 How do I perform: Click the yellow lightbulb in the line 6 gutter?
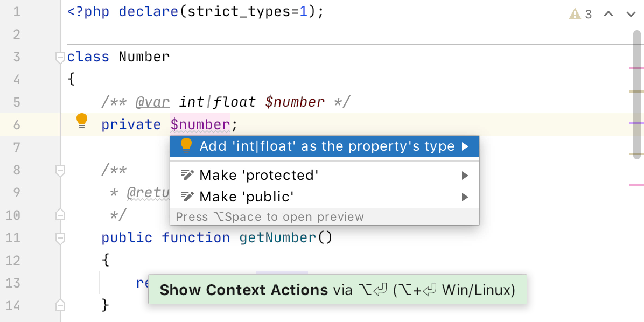click(x=82, y=121)
